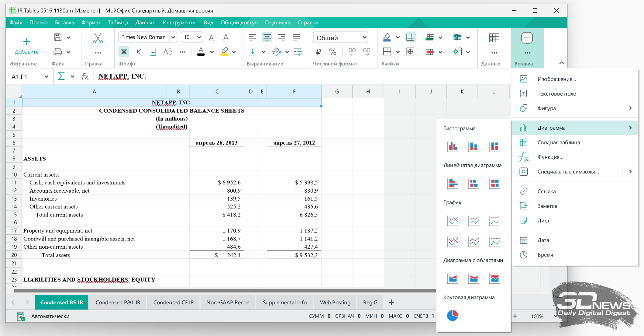Image resolution: width=644 pixels, height=336 pixels.
Task: Open the font name dropdown
Action: [x=173, y=37]
